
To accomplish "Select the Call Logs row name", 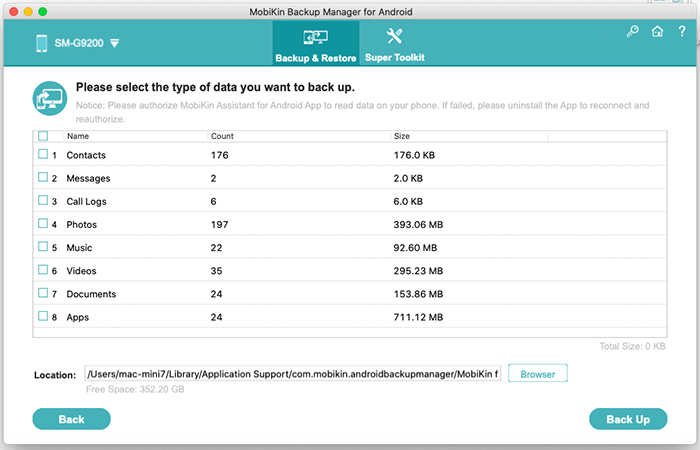I will point(87,202).
